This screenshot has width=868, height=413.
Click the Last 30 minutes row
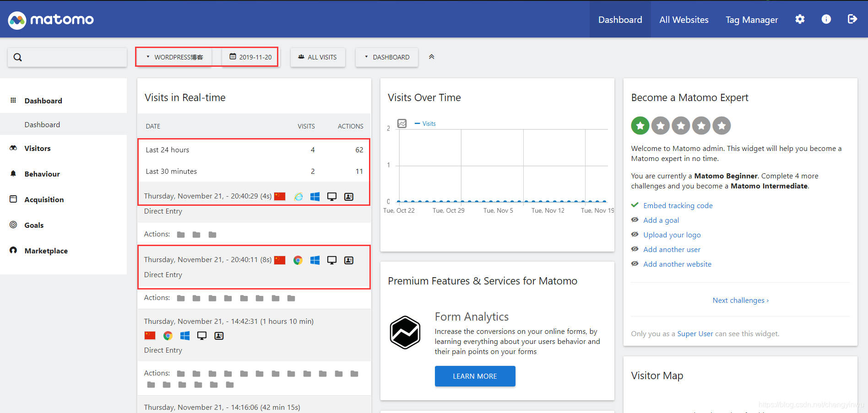(254, 171)
